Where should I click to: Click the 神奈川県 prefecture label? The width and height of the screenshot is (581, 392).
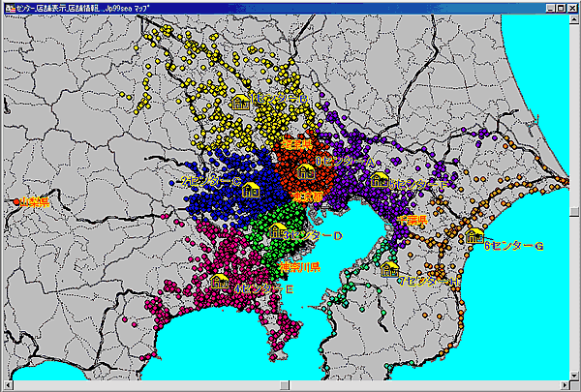[300, 267]
